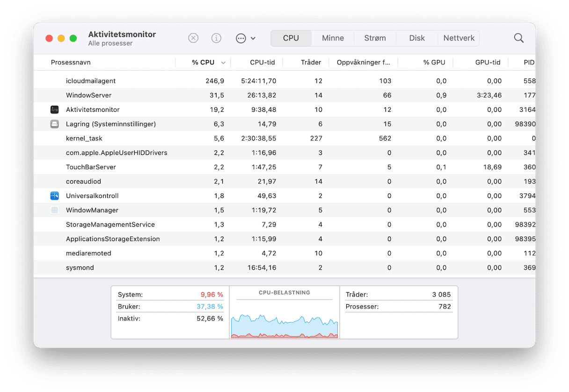Viewport: 569px width, 392px height.
Task: Click the search magnifier icon
Action: pos(519,38)
